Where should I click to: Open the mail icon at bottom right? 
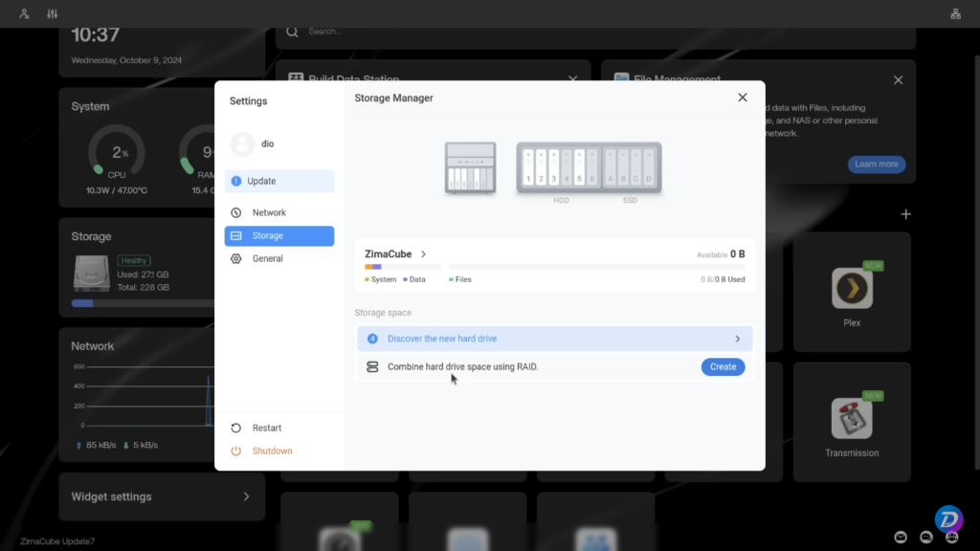[x=901, y=537]
